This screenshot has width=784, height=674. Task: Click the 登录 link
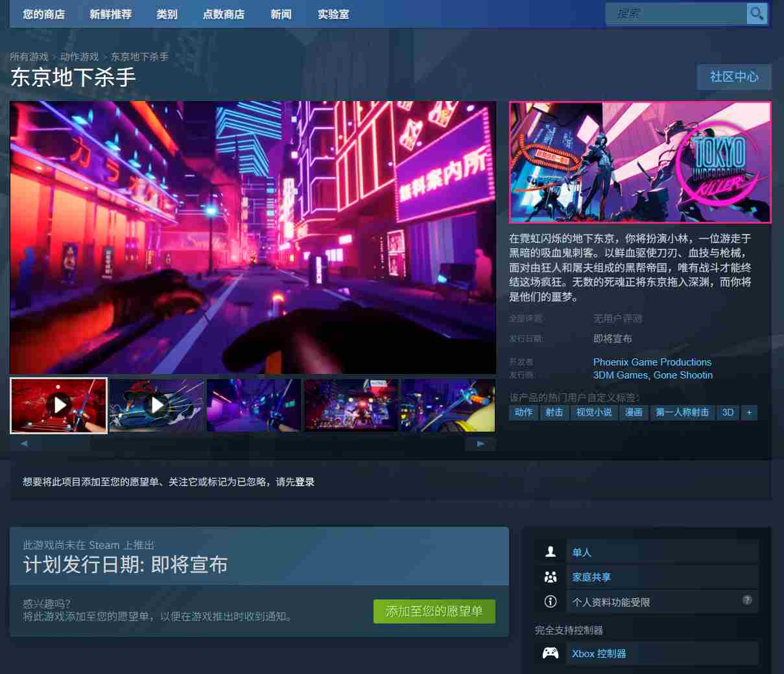coord(305,482)
